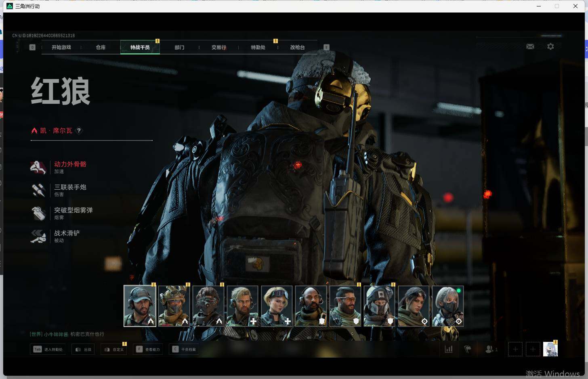Screen dimensions: 588x379
Task: Click the 干员档案 button
Action: coord(184,349)
